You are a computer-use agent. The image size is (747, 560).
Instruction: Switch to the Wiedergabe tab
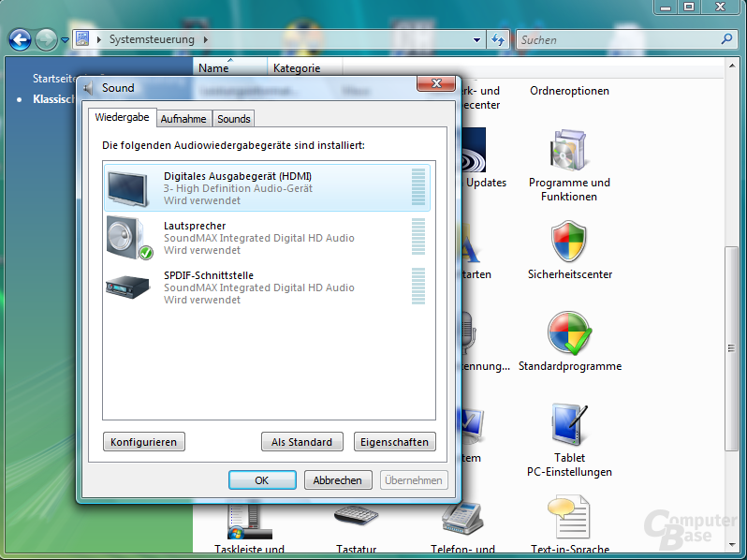pyautogui.click(x=122, y=117)
